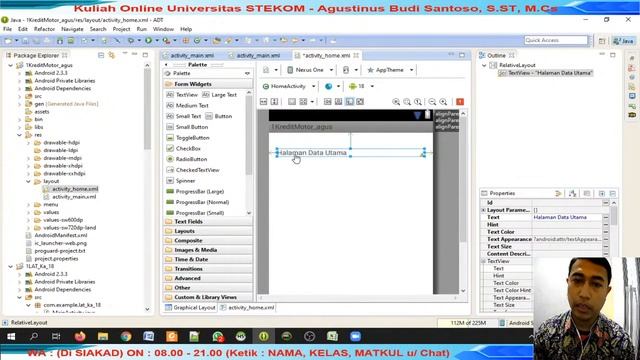Open Palette options dropdown arrow

pos(247,73)
